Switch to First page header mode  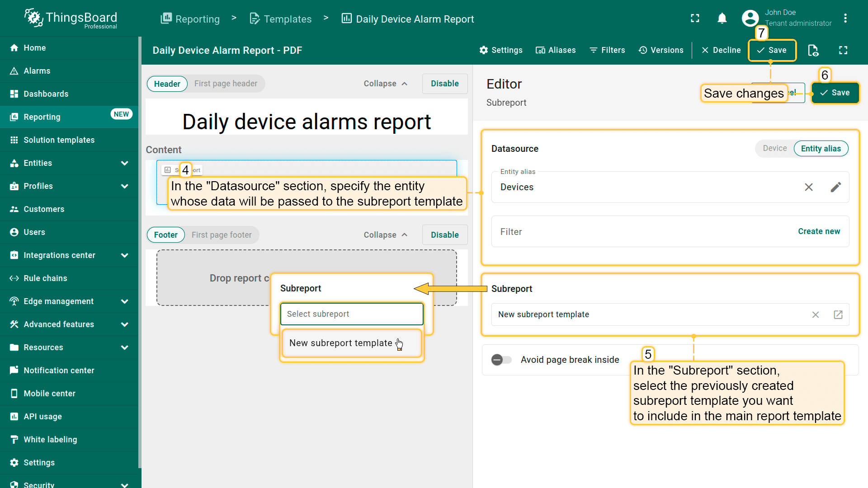[x=226, y=84]
